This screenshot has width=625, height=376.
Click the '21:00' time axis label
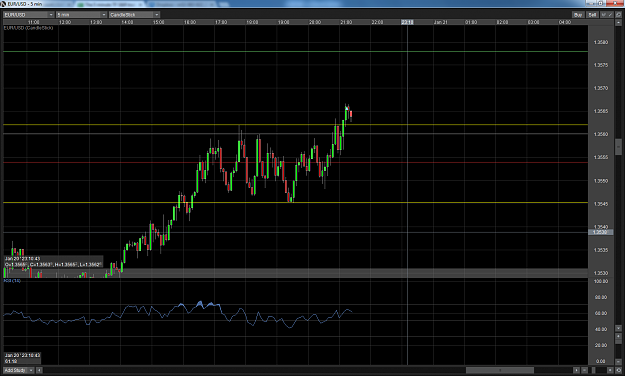pyautogui.click(x=346, y=22)
